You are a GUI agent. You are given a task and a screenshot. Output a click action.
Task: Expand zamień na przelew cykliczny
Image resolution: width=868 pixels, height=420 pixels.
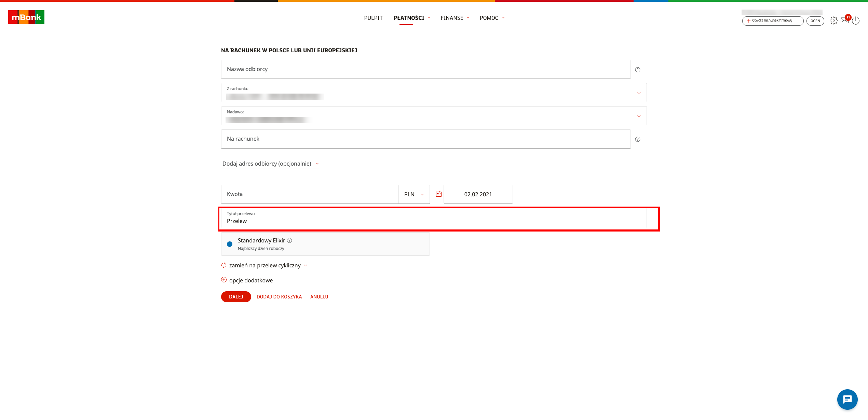click(265, 266)
